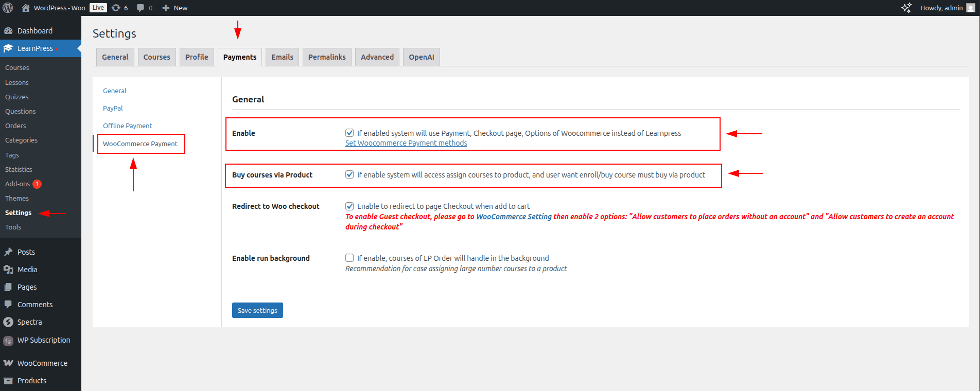Switch to the OpenAI tab
This screenshot has width=980, height=391.
click(x=421, y=57)
